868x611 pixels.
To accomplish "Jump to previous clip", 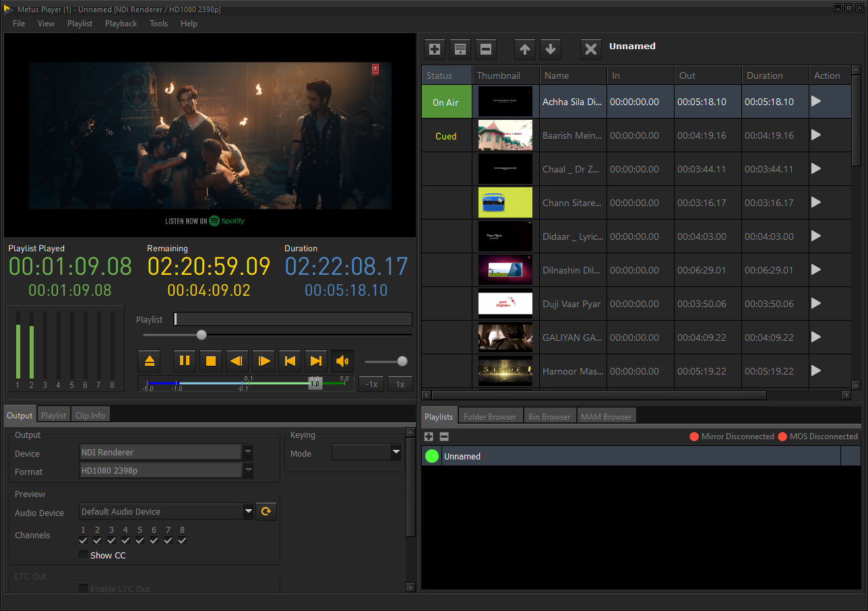I will tap(290, 361).
